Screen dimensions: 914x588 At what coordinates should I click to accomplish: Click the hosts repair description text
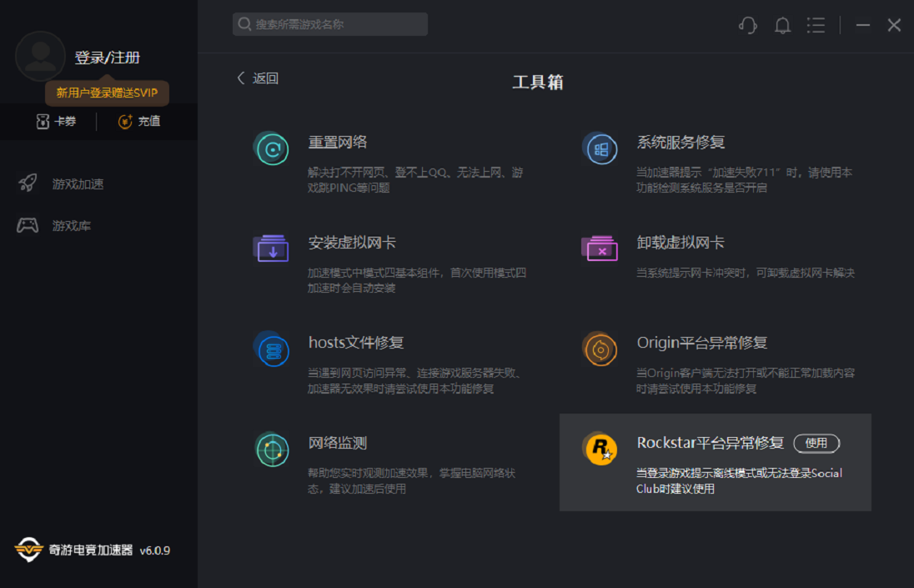[414, 380]
